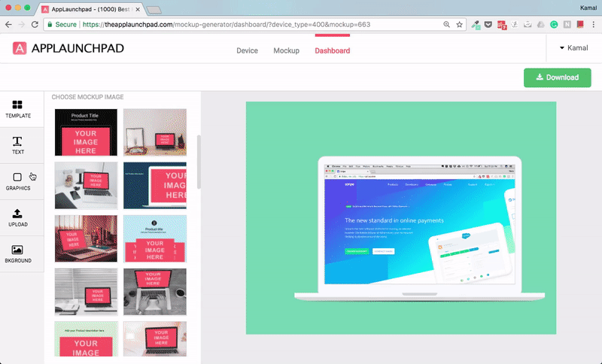
Task: Expand the Kamal account dropdown
Action: (x=573, y=48)
